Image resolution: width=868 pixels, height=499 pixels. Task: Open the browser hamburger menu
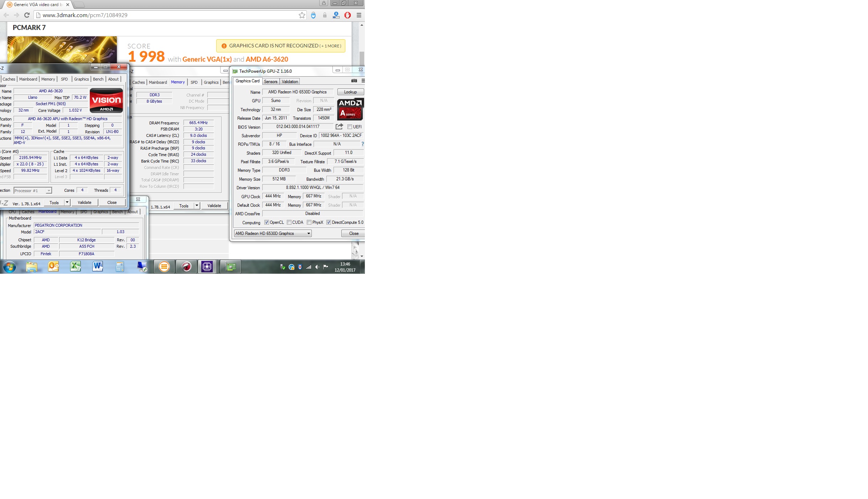(359, 15)
